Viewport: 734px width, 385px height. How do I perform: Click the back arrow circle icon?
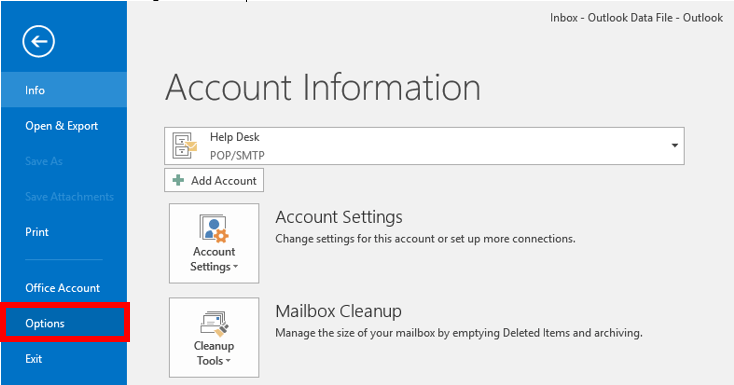[38, 41]
